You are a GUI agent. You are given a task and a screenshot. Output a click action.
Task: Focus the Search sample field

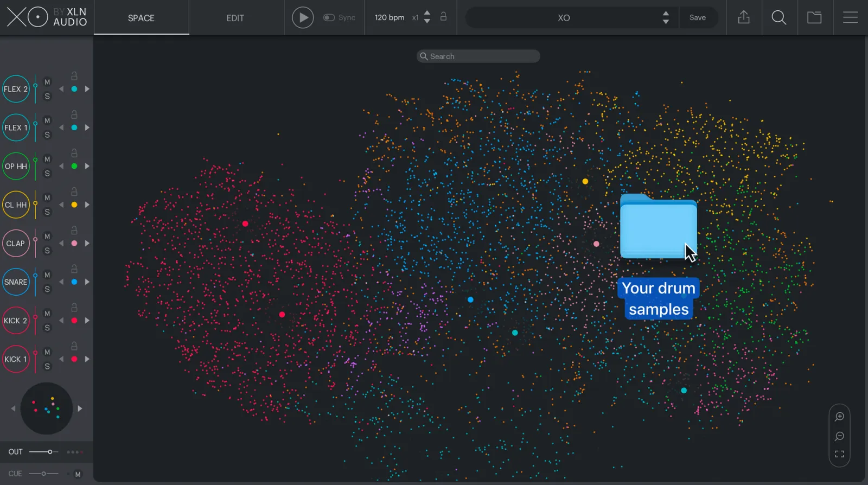coord(478,56)
